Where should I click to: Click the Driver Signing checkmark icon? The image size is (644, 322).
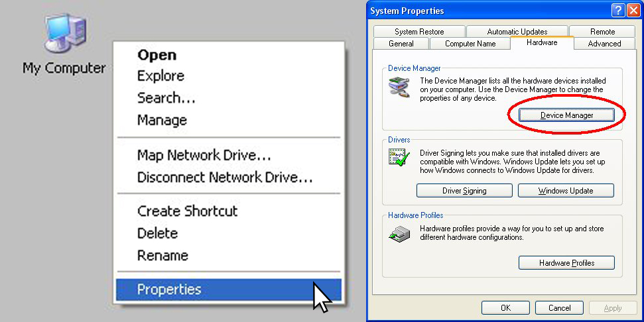pos(399,158)
